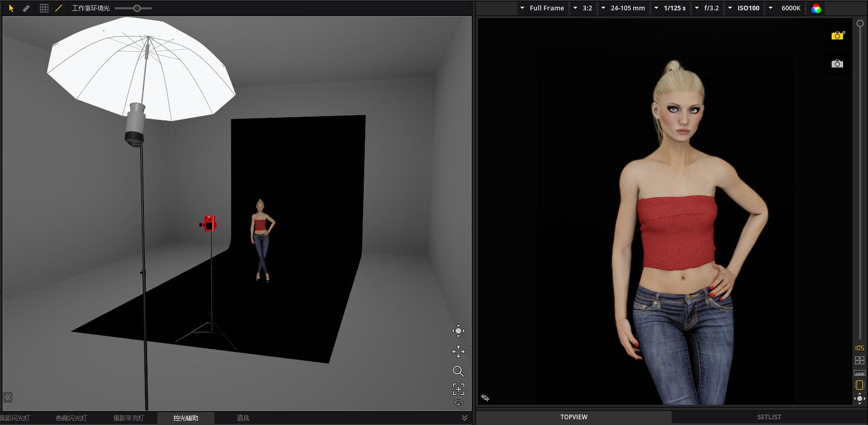Select the 控光辅助 tab
This screenshot has height=425, width=868.
(x=185, y=418)
